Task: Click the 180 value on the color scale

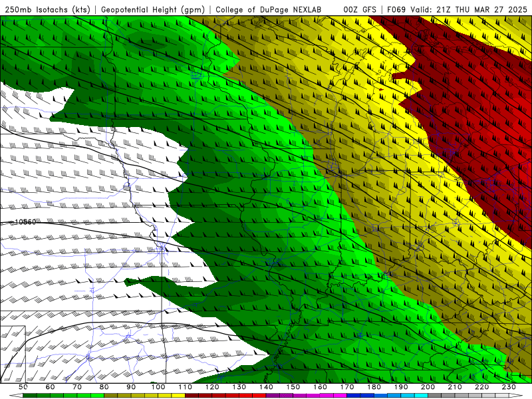Action: click(x=374, y=387)
